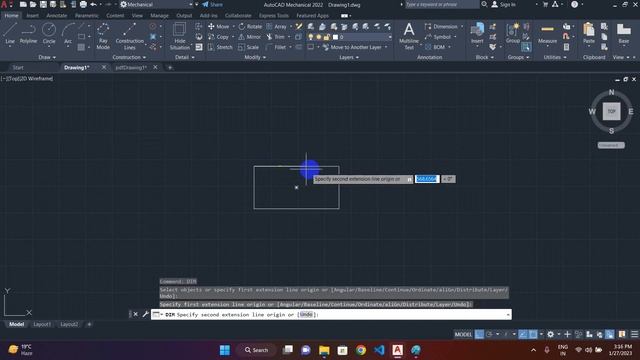Activate Ray Mode construction tool

103,36
